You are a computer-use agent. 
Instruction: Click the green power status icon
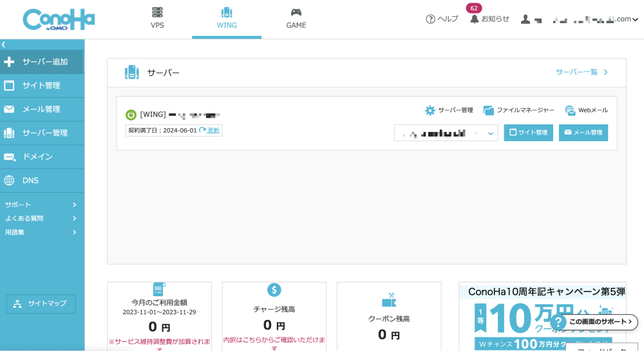(131, 115)
